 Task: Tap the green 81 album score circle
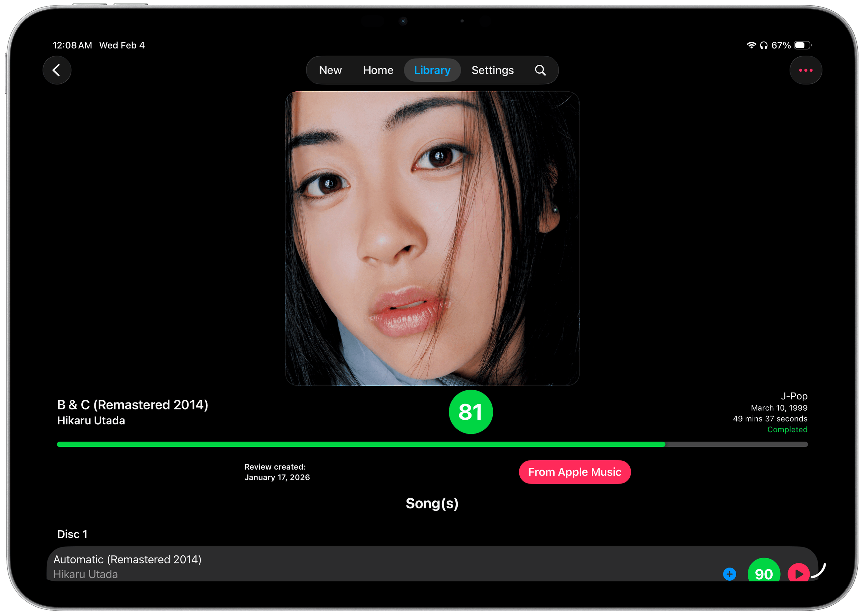(x=471, y=412)
